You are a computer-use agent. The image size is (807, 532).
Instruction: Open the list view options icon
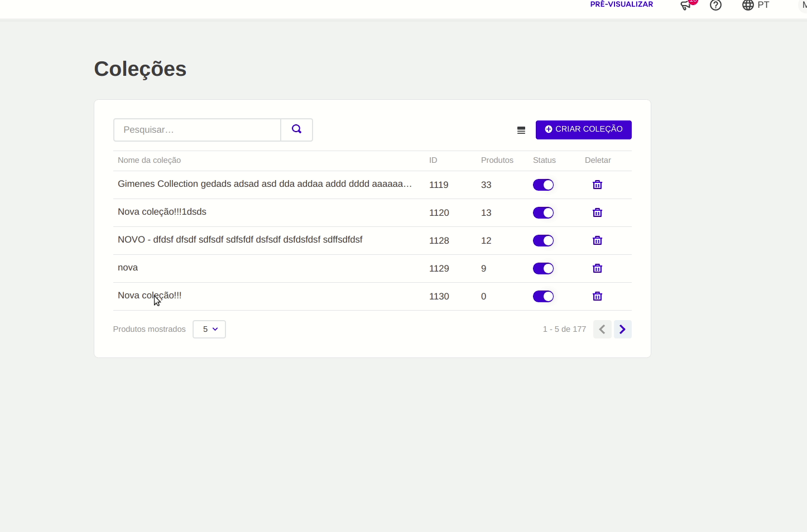[521, 130]
